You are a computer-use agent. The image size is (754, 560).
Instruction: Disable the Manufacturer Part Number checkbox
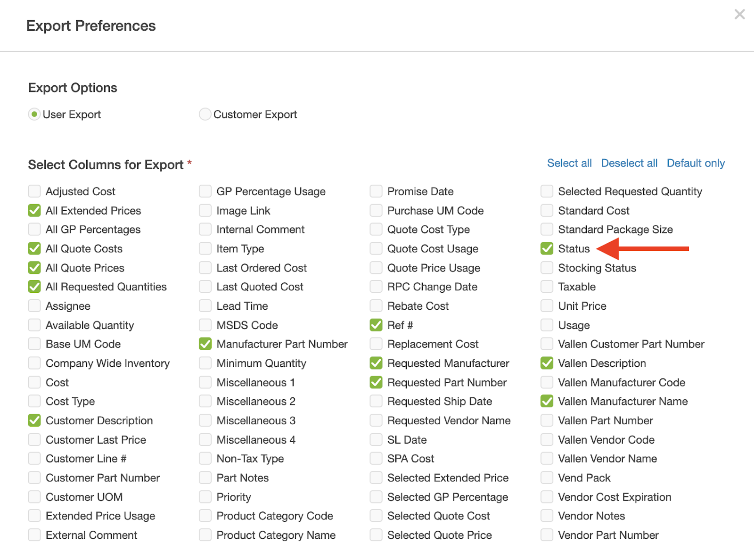click(205, 344)
